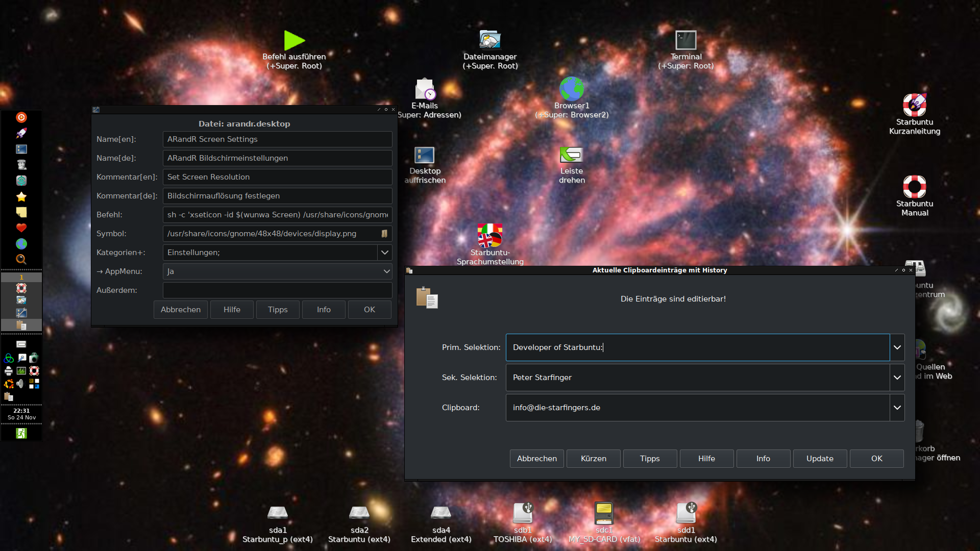Click the earth globe icon in left panel
The width and height of the screenshot is (980, 551).
21,244
